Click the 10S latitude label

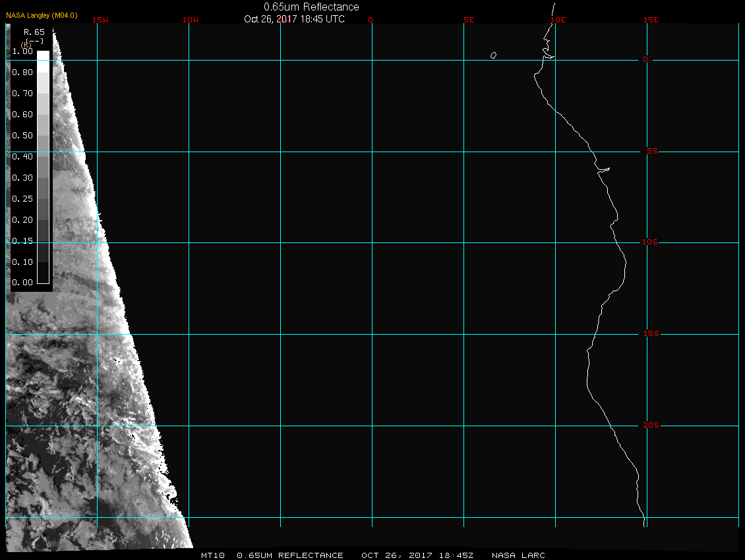(650, 242)
